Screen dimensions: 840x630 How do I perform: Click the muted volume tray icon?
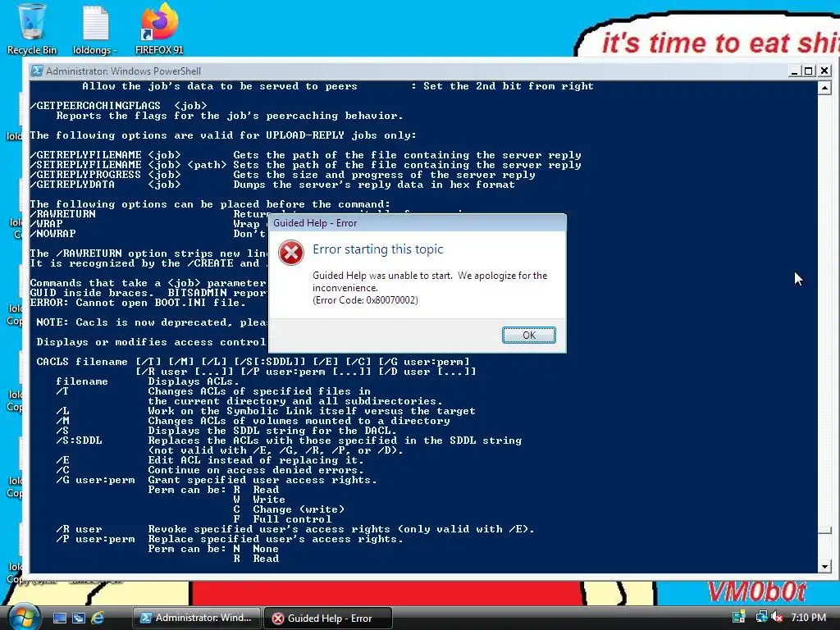point(778,618)
